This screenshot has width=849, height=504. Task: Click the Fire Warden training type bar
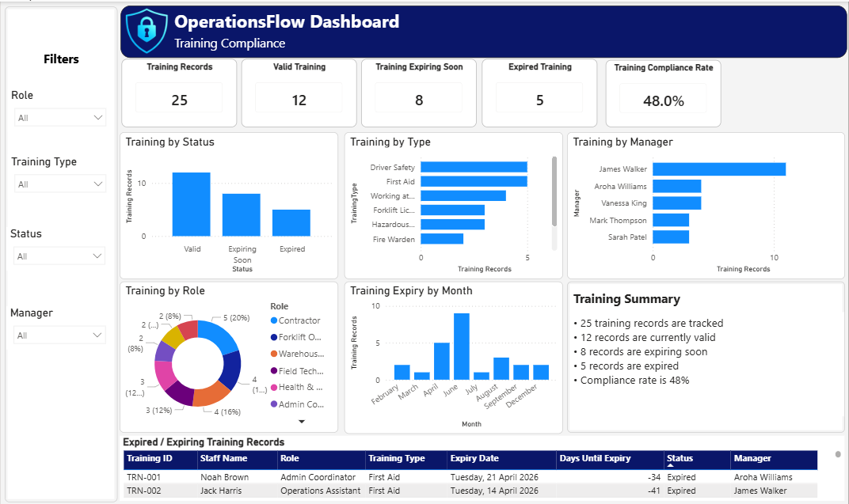[x=442, y=238]
